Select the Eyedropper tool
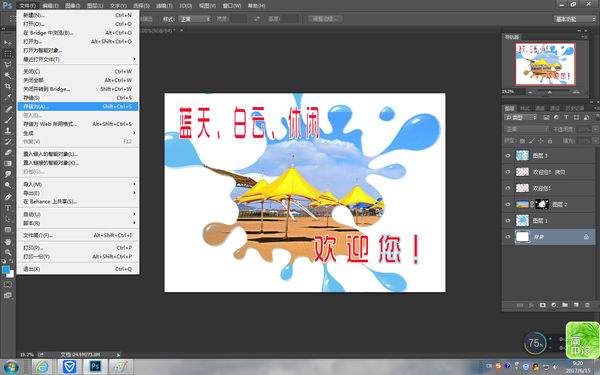The image size is (600, 375). click(8, 97)
